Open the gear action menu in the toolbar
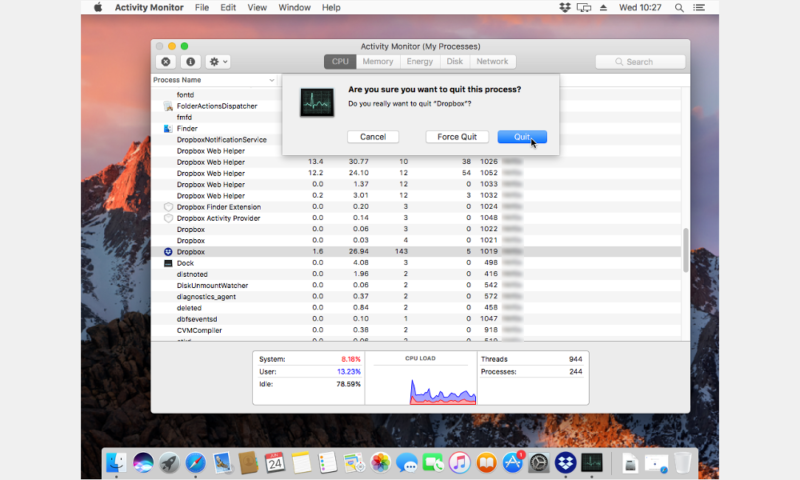The height and width of the screenshot is (480, 800). 218,62
